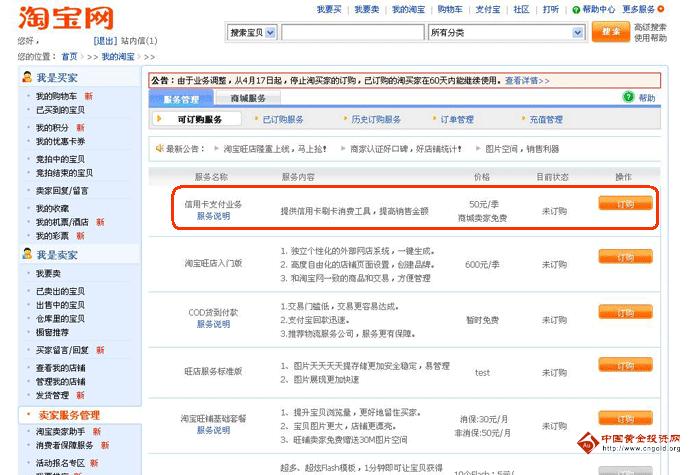Open 已买到的宝贝 in the sidebar
The image size is (700, 475).
pos(60,109)
